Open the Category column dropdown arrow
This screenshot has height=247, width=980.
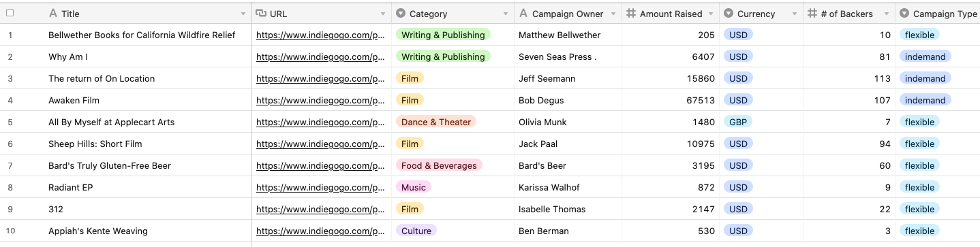tap(506, 14)
